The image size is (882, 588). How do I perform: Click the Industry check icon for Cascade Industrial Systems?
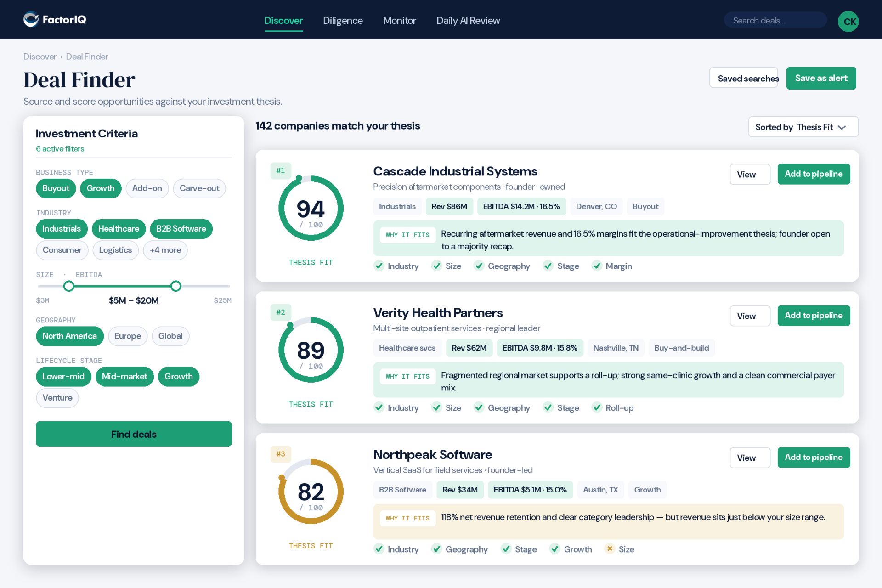click(x=379, y=266)
